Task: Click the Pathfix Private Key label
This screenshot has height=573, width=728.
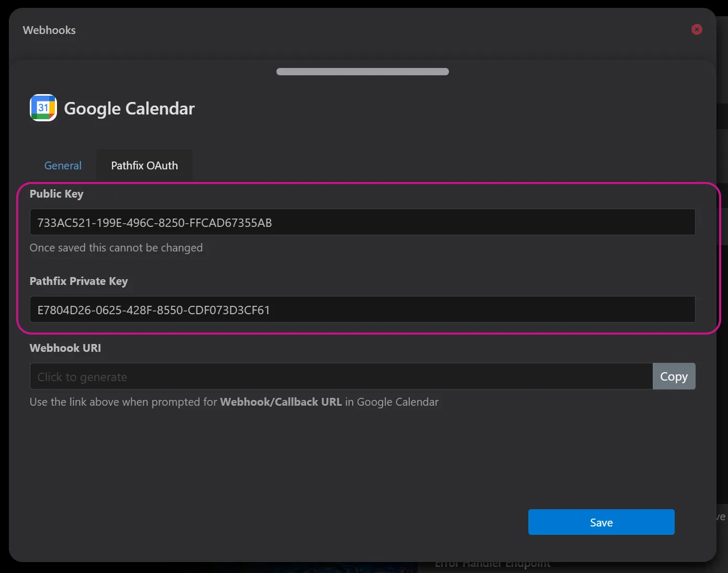Action: click(79, 281)
